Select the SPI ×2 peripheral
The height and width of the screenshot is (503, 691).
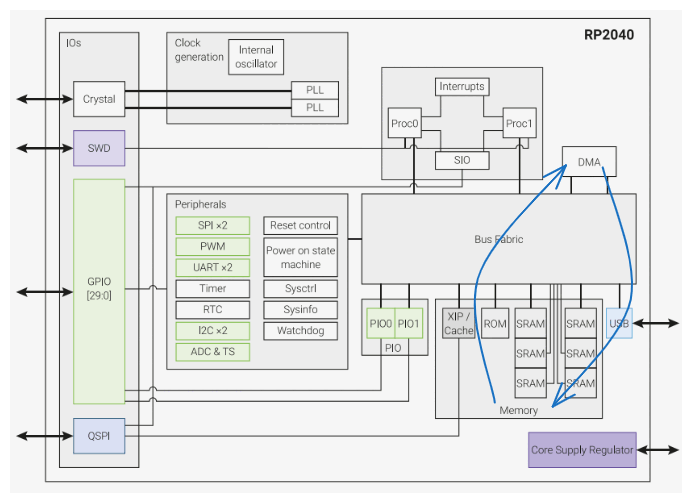213,225
